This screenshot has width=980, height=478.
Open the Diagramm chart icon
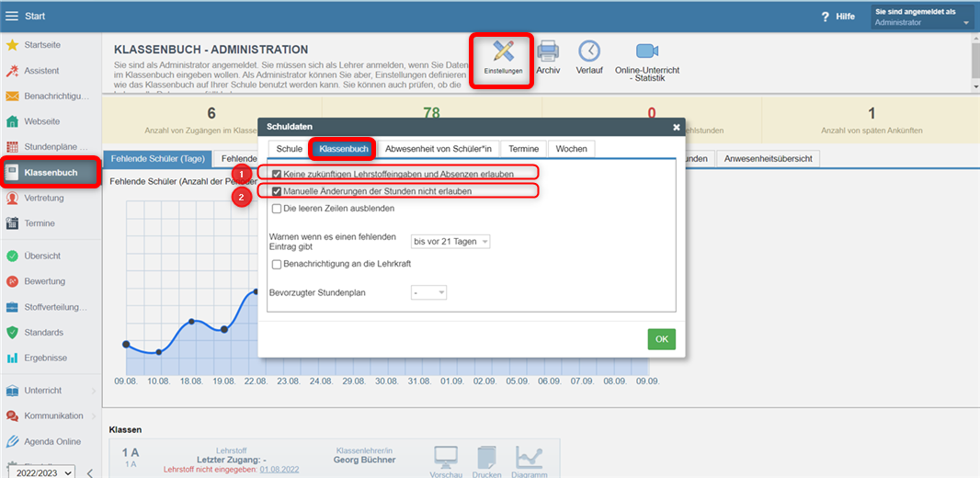click(529, 457)
